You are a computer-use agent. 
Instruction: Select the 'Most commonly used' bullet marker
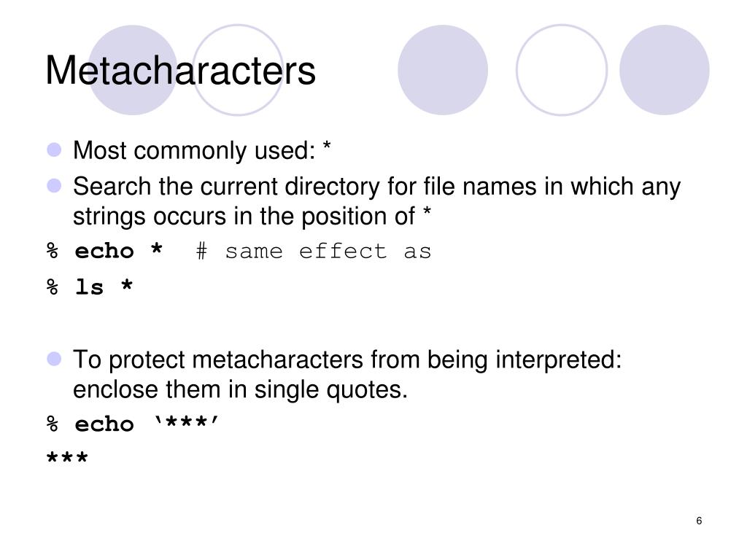point(54,149)
